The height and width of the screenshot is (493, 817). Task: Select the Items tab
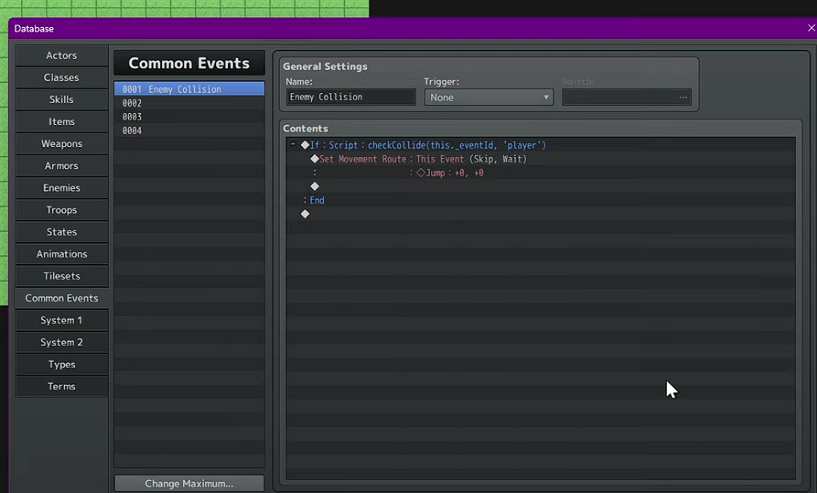61,121
